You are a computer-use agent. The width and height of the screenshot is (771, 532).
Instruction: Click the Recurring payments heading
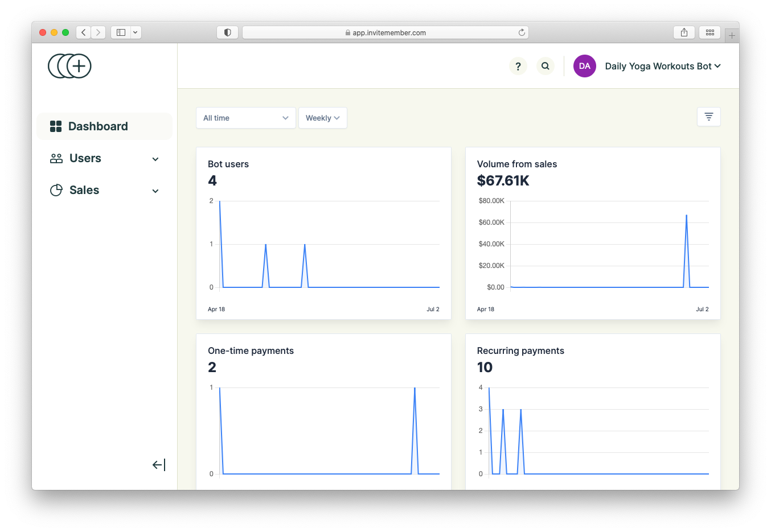(520, 350)
